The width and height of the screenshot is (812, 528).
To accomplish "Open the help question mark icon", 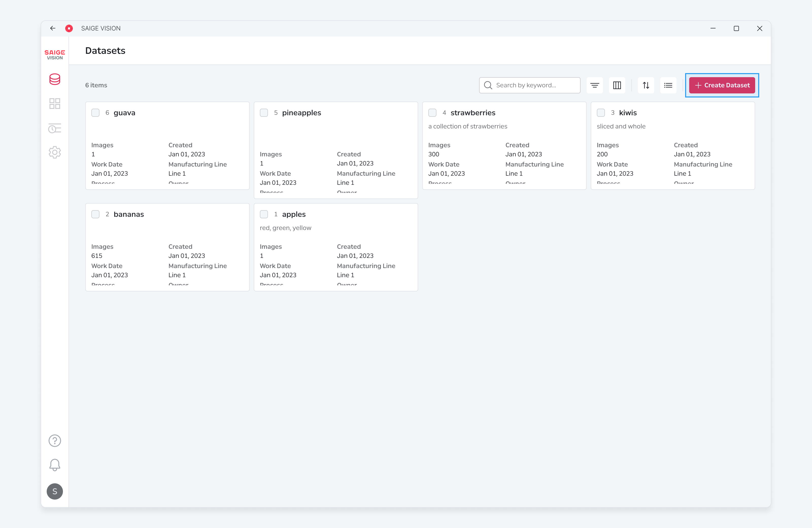I will click(x=55, y=441).
